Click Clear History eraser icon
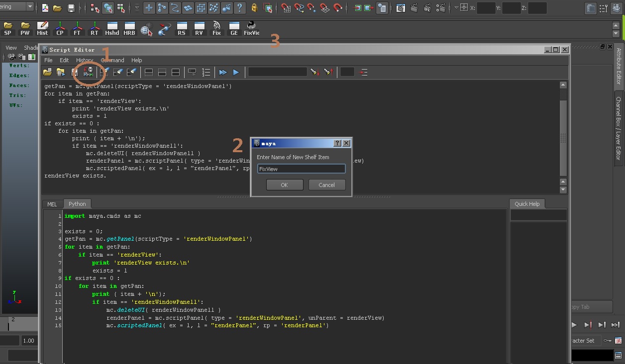 coord(104,73)
